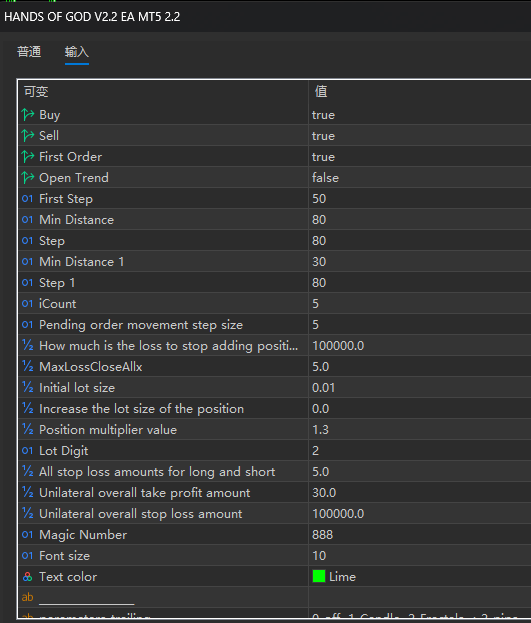Image resolution: width=531 pixels, height=623 pixels.
Task: Click HANDS OF GOD V2.2 EA title bar
Action: click(266, 17)
